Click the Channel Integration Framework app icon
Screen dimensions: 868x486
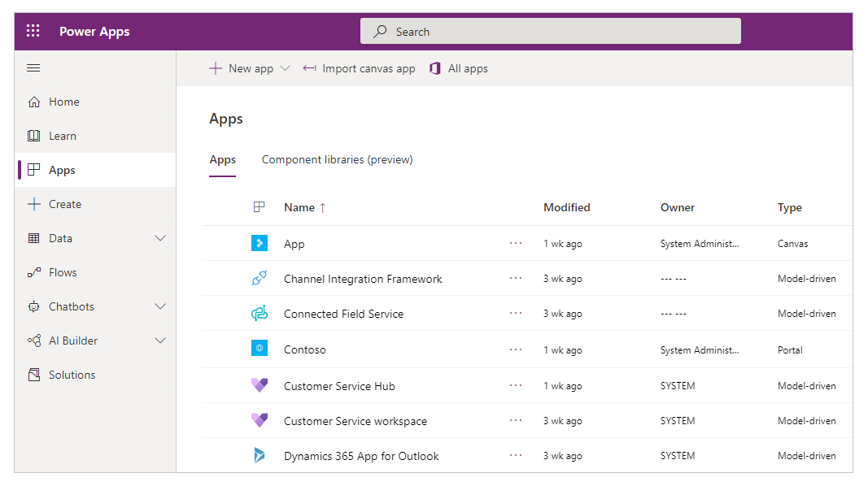(x=259, y=278)
